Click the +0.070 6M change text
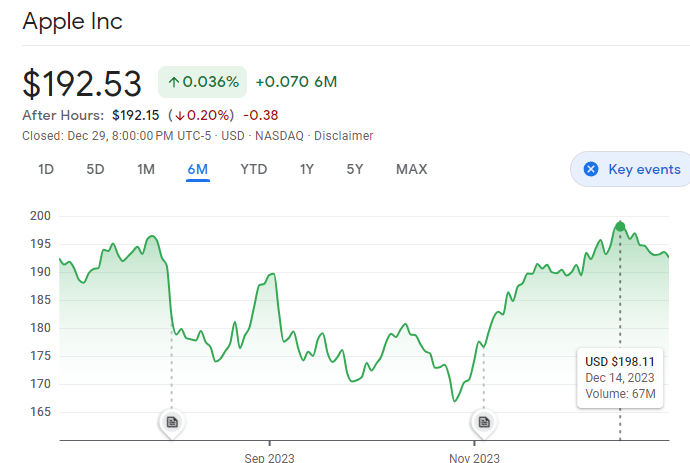The width and height of the screenshot is (690, 463). tap(296, 82)
